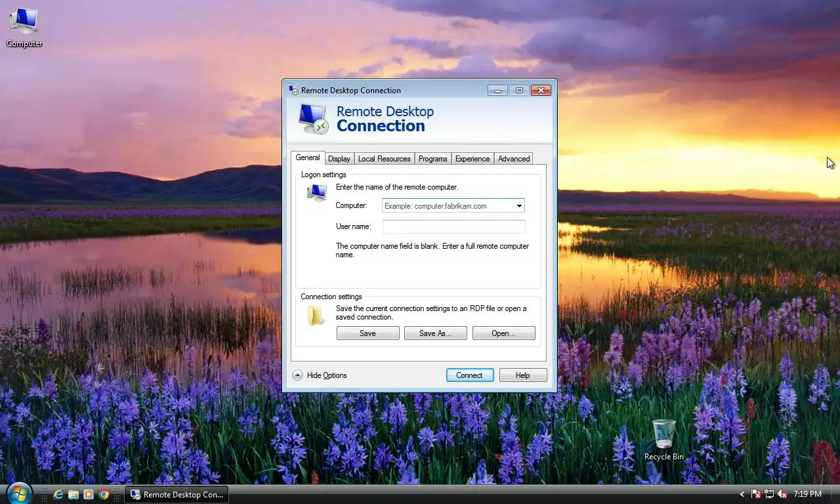This screenshot has width=840, height=504.
Task: Show hidden tray icons with the arrow
Action: [742, 494]
